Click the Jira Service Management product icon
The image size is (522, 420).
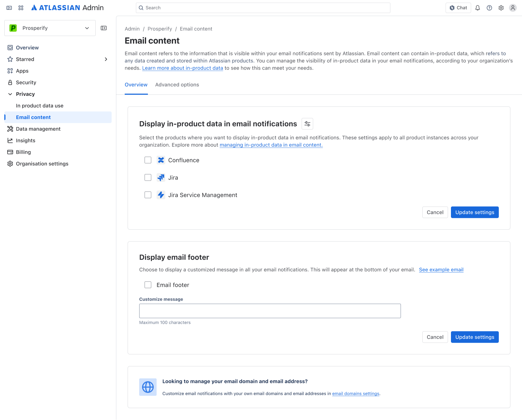161,195
